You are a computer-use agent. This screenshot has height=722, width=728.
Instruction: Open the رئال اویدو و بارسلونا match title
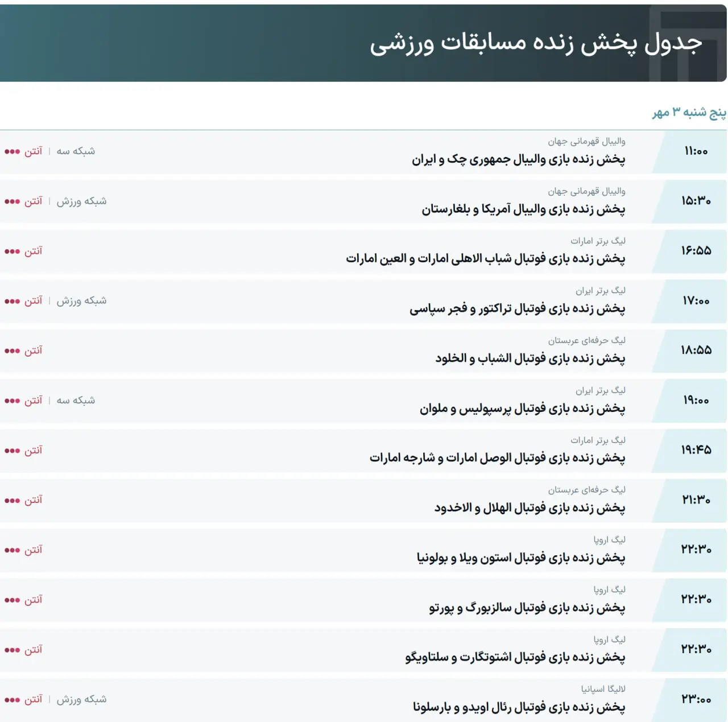pos(519,707)
